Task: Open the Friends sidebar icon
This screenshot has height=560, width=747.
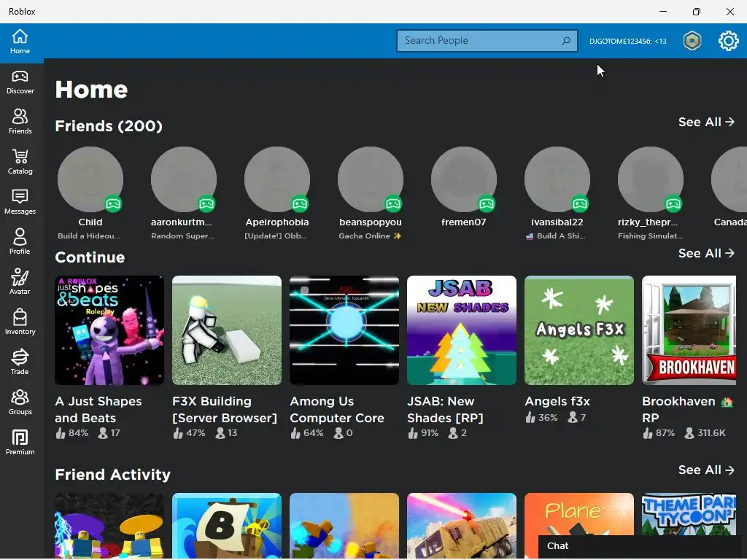Action: (x=20, y=122)
